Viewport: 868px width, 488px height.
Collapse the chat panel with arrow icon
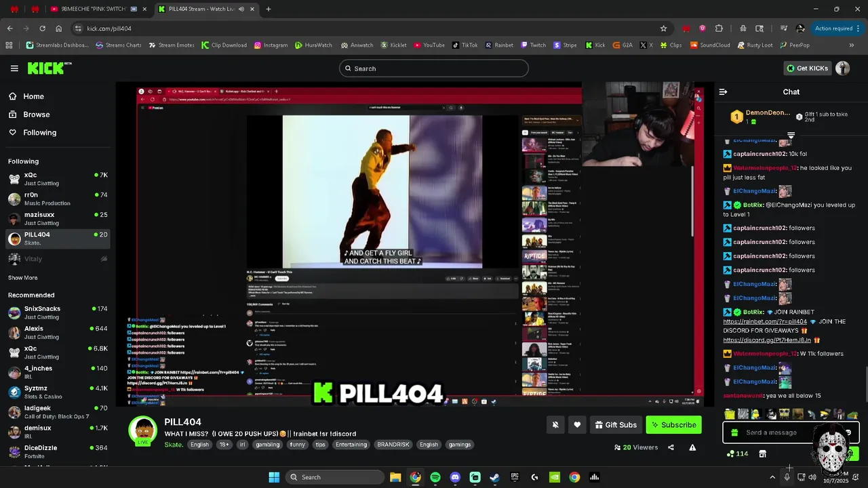[x=723, y=91]
